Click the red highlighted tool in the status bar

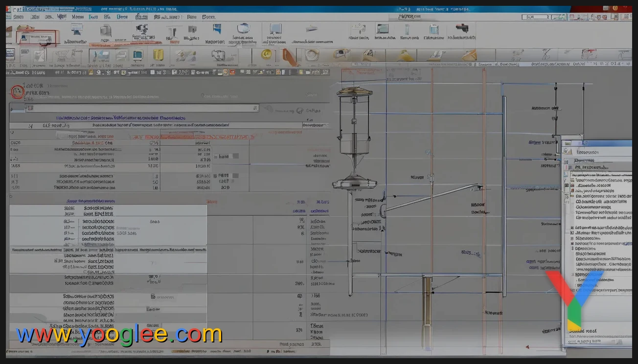tap(232, 72)
